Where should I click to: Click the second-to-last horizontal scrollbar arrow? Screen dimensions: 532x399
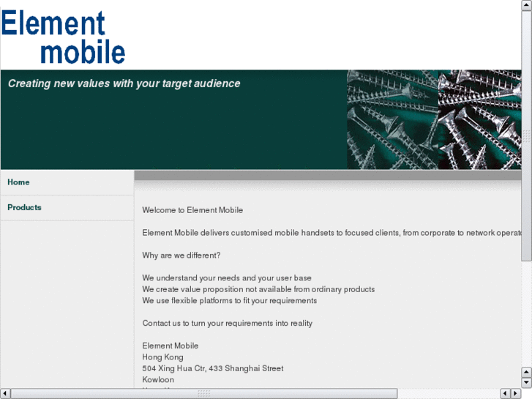[505, 394]
